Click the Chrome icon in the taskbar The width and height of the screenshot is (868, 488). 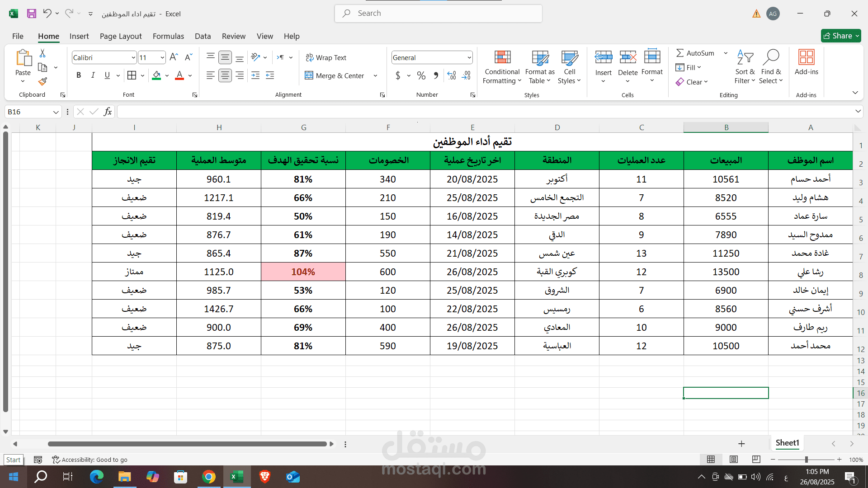(209, 477)
